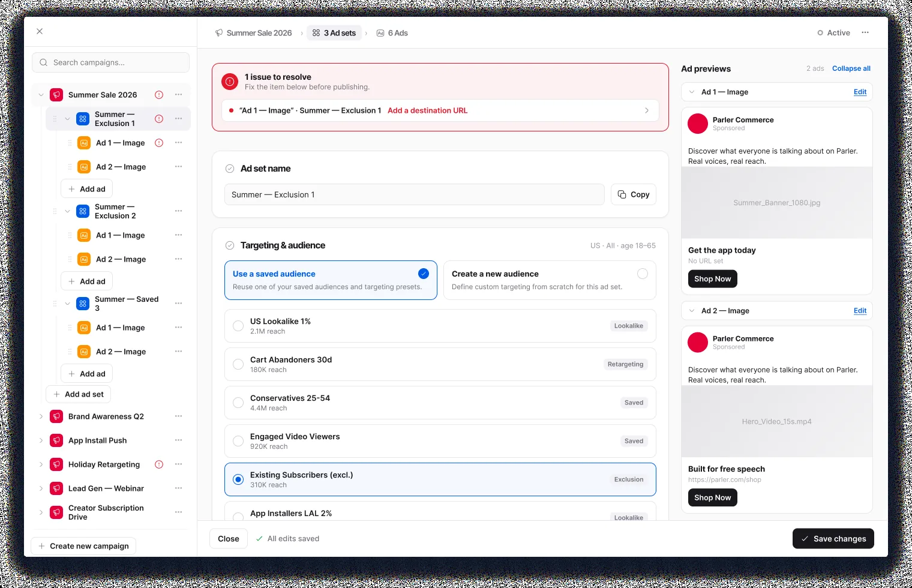Viewport: 912px width, 588px height.
Task: Click the warning icon on Summer Sale 2026
Action: [159, 95]
